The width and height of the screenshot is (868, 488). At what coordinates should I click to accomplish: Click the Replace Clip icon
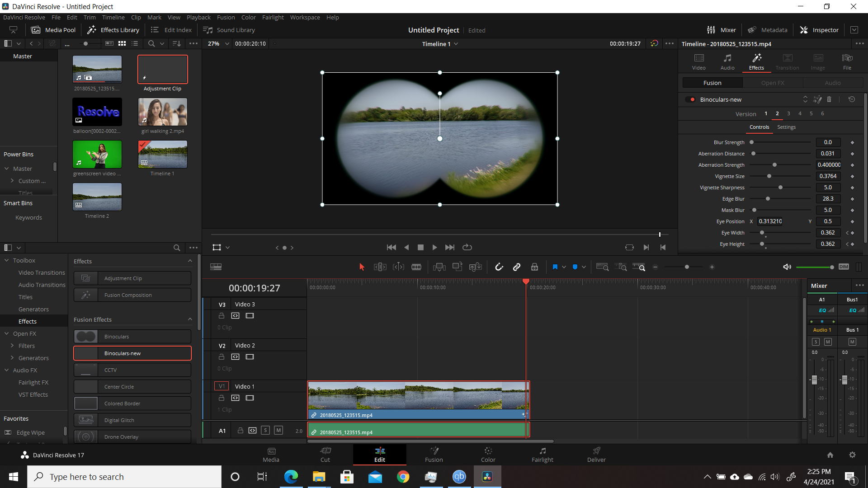coord(475,267)
